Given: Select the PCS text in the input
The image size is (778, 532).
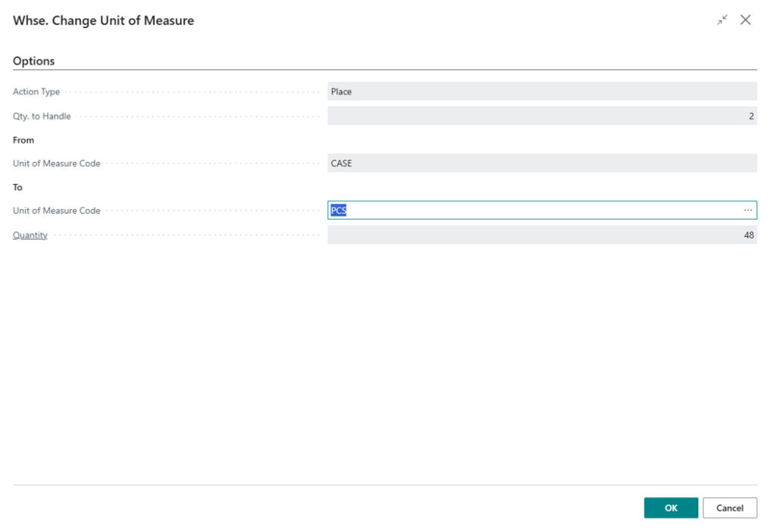Looking at the screenshot, I should coord(338,210).
